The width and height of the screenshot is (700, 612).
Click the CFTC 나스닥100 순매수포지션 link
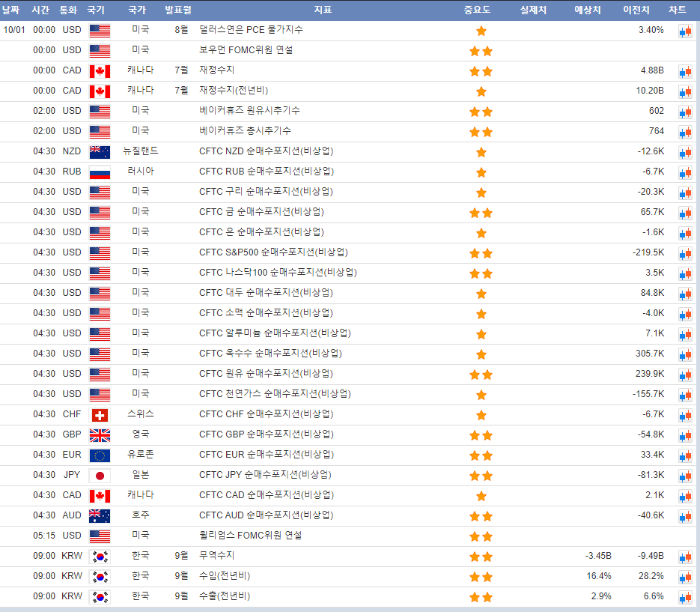[x=278, y=273]
